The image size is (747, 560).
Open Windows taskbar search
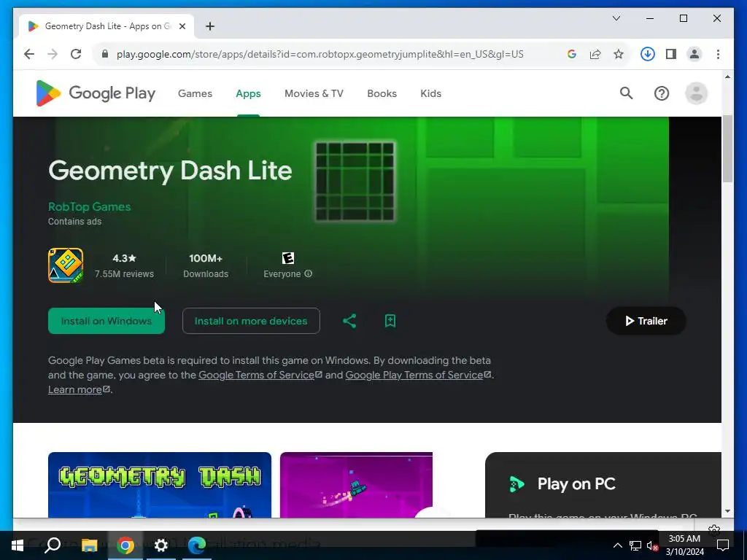(x=53, y=545)
